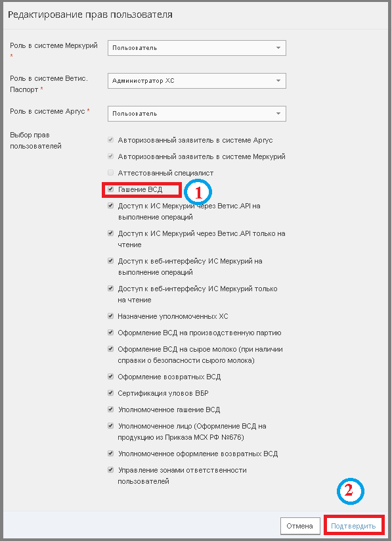Open the Аргус role dropdown
Viewport: 392px width, 541px height.
(x=197, y=114)
